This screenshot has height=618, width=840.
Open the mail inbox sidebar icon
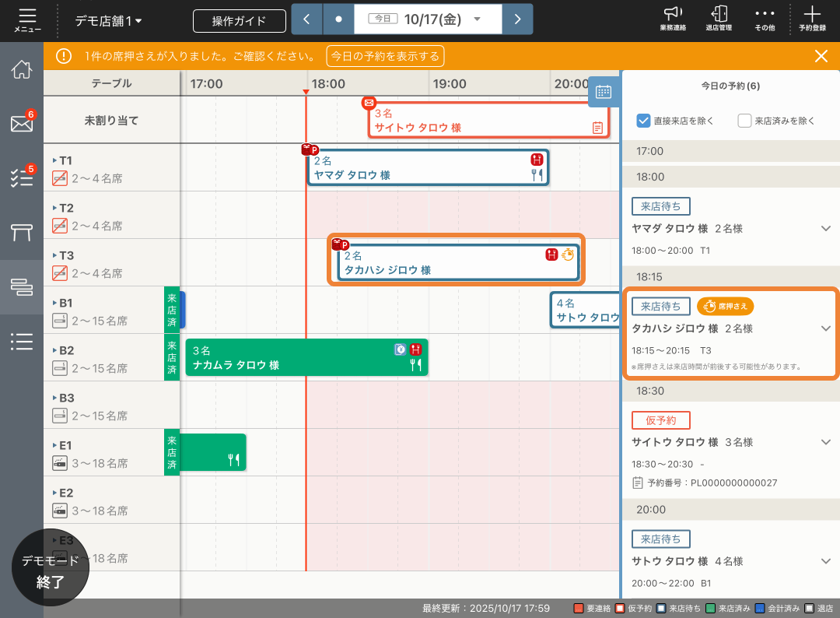(x=21, y=123)
